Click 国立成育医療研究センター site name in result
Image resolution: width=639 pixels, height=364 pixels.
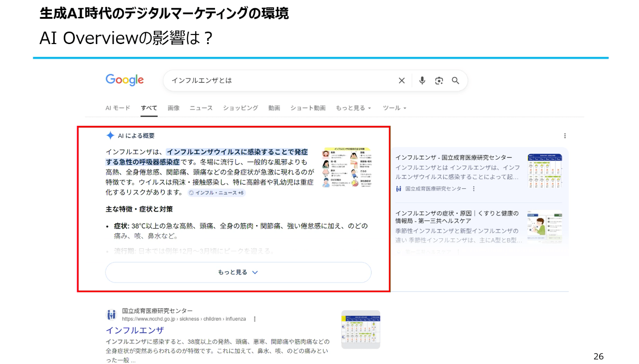point(157,311)
